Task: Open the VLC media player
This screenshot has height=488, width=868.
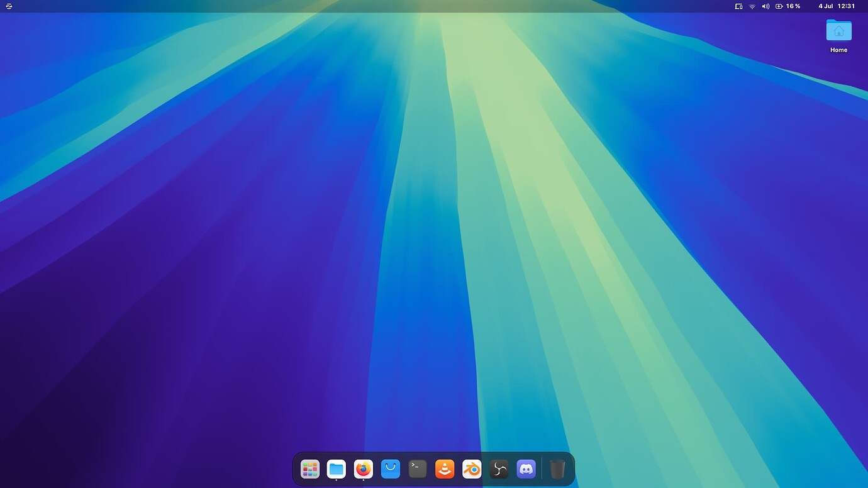Action: pos(445,469)
